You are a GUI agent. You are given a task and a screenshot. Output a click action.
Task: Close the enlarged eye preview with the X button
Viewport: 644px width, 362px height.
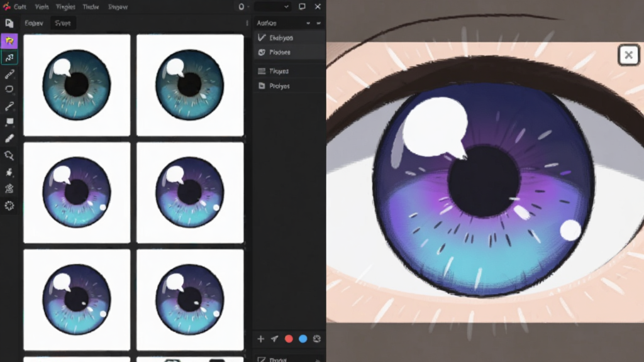628,55
